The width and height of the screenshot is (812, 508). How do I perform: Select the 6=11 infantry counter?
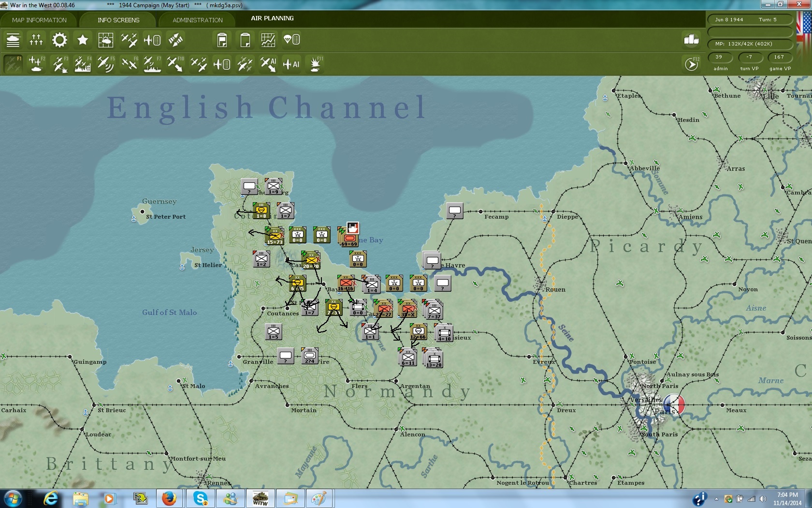click(408, 358)
